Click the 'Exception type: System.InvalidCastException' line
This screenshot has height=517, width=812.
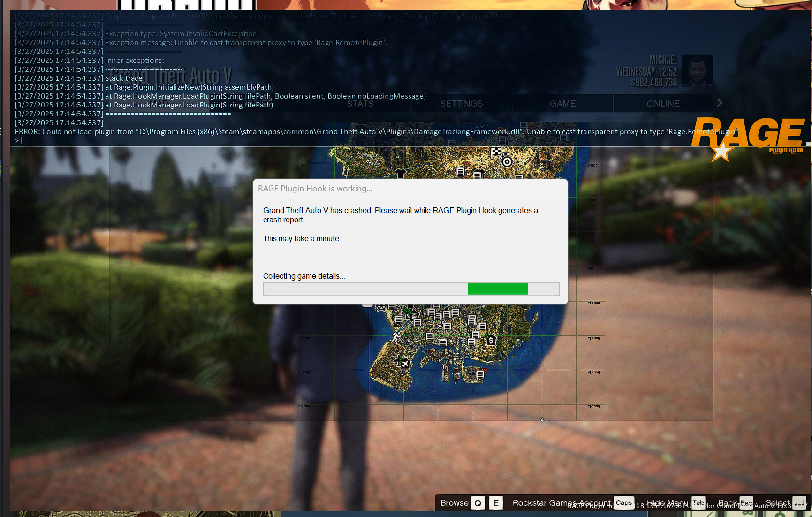pyautogui.click(x=136, y=34)
